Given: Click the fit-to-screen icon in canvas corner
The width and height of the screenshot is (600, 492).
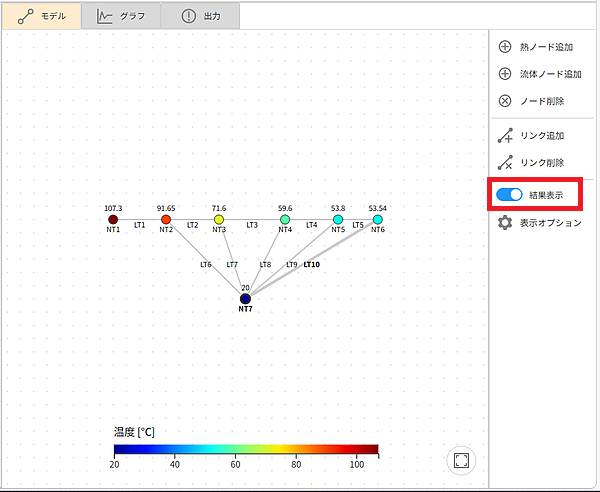Looking at the screenshot, I should point(461,459).
